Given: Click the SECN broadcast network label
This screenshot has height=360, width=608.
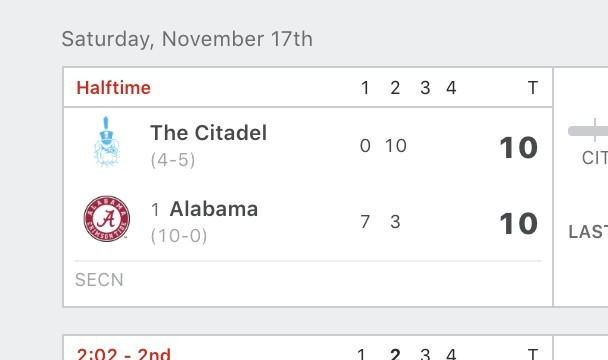Looking at the screenshot, I should 99,280.
